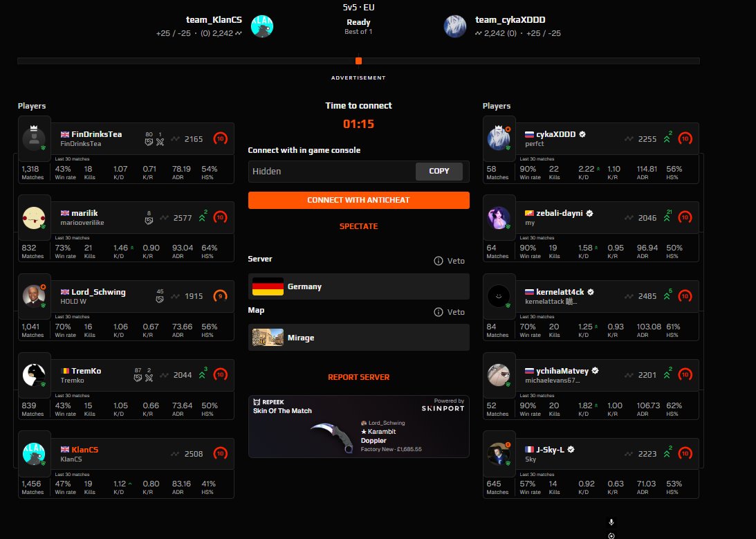
Task: Click the team_KlanCS team name
Action: point(214,20)
